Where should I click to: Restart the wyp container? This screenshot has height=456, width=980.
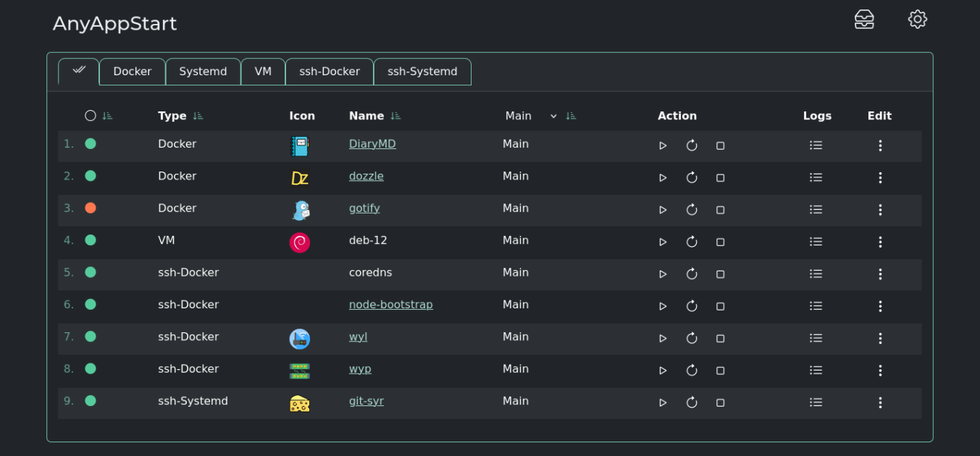tap(692, 371)
